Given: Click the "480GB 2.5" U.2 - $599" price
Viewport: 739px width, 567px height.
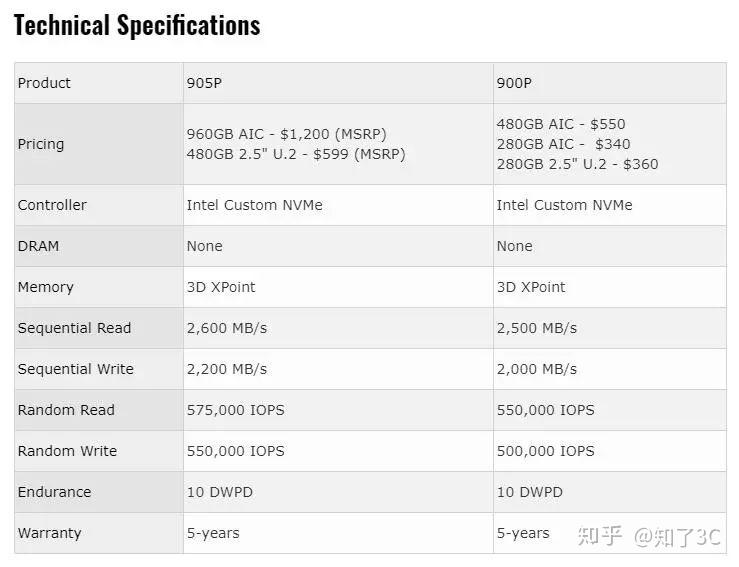Looking at the screenshot, I should click(296, 154).
